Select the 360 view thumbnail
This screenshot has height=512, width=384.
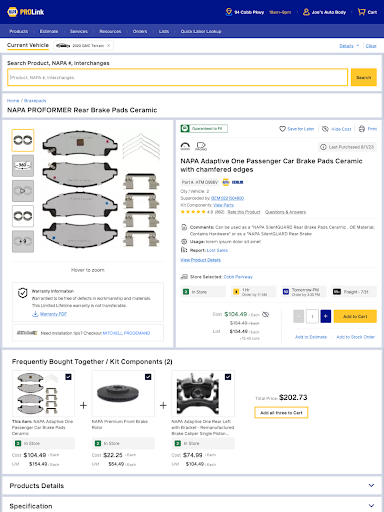click(23, 165)
